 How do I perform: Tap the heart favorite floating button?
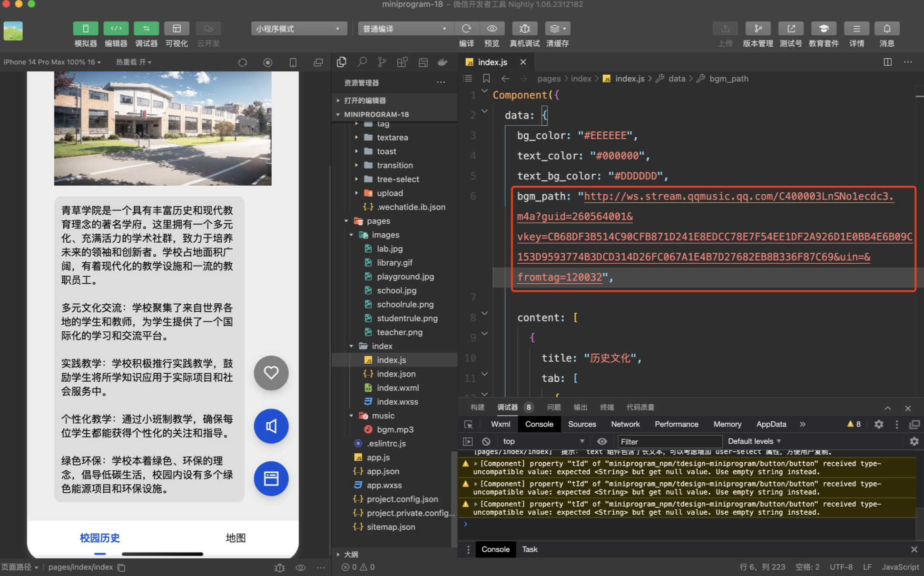pyautogui.click(x=271, y=373)
